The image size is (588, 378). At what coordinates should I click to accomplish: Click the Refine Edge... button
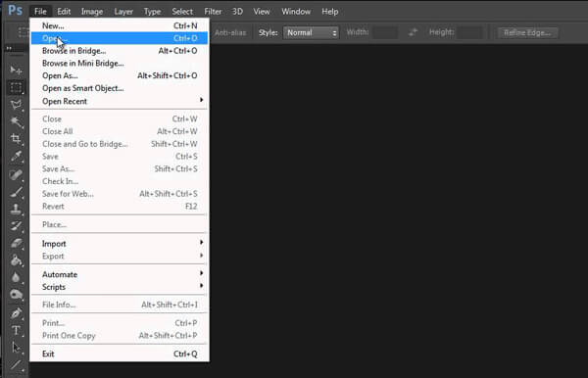pyautogui.click(x=527, y=32)
